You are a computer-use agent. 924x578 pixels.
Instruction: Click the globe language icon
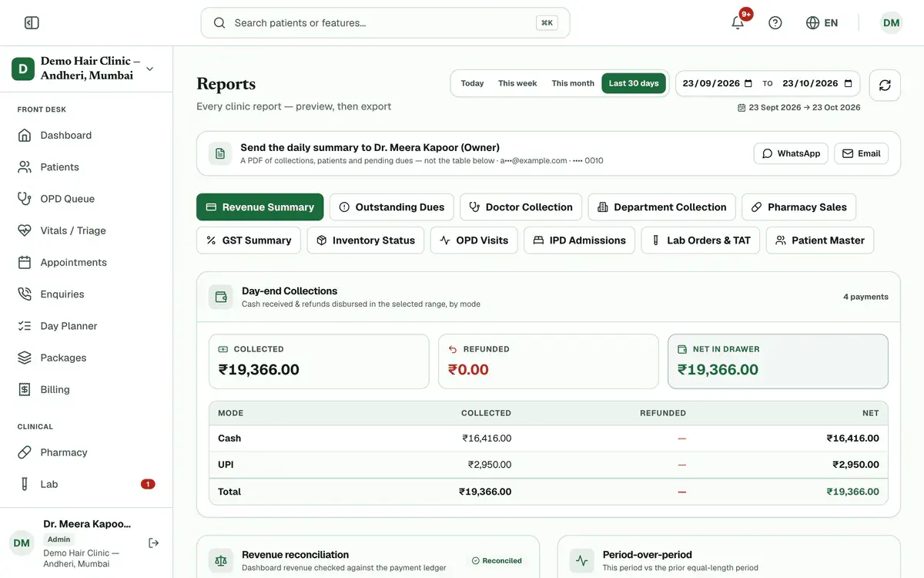click(x=812, y=23)
